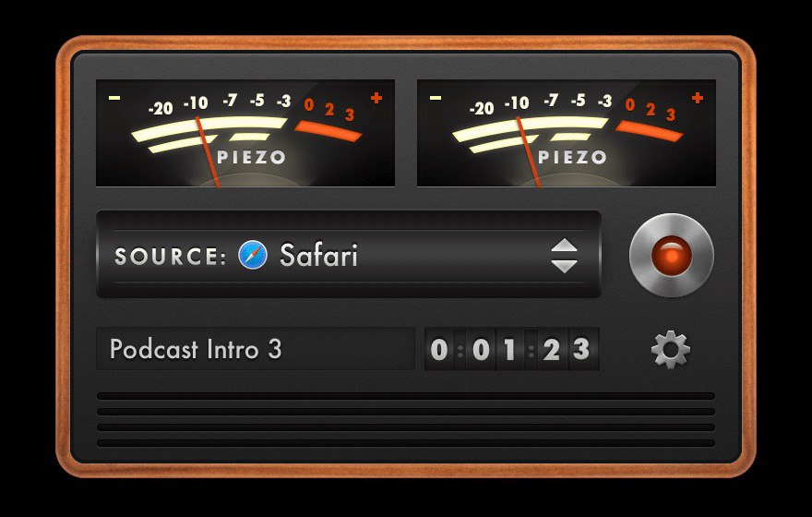
Task: Click the right VU meter display
Action: [567, 133]
